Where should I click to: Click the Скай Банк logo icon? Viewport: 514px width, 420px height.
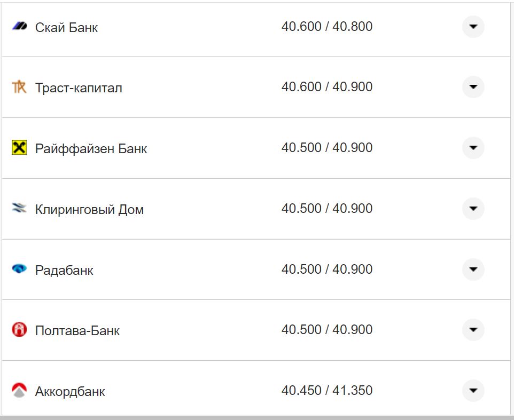19,26
